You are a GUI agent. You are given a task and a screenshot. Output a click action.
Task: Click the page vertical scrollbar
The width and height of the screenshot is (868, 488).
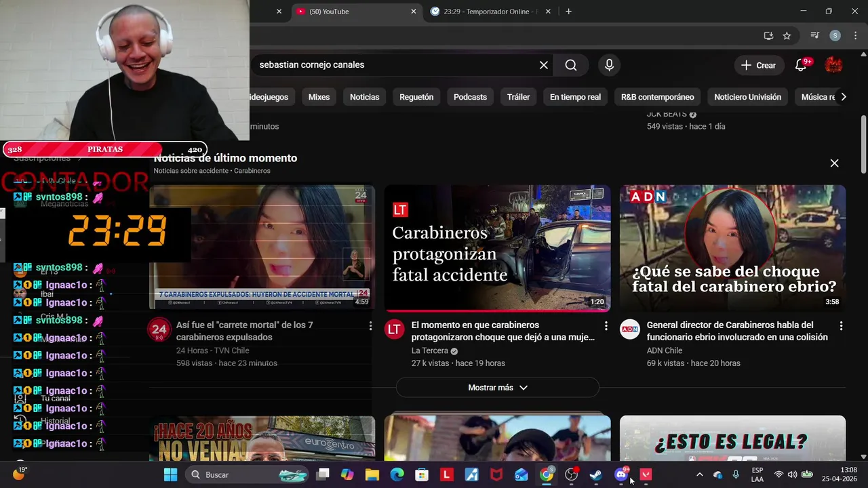[x=863, y=146]
